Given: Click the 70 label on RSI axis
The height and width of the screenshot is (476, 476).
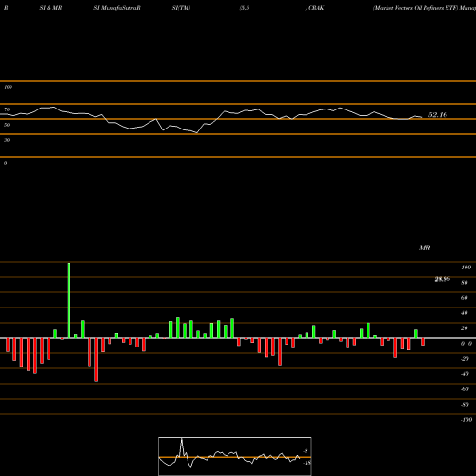Looking at the screenshot, I should click(7, 109).
